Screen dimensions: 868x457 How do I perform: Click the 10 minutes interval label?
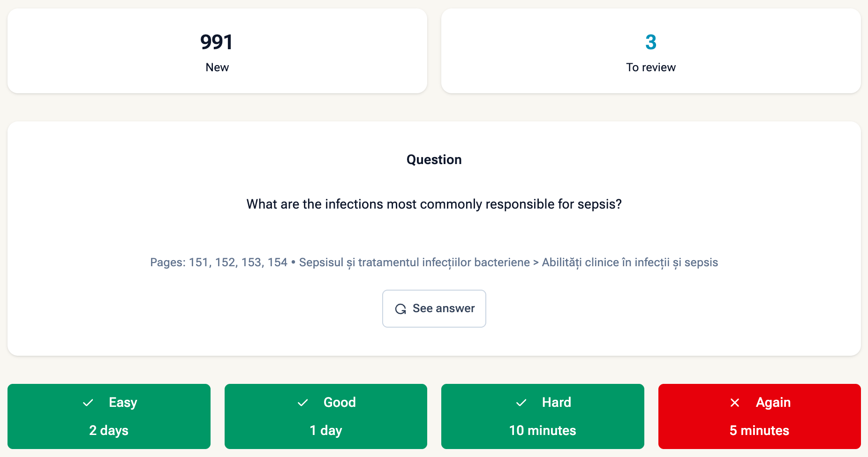pyautogui.click(x=543, y=430)
